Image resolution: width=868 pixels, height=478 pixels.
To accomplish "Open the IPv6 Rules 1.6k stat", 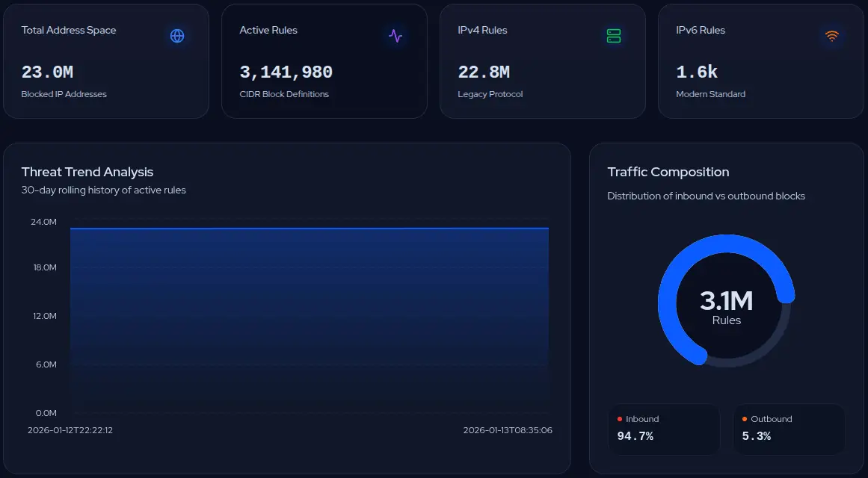I will pyautogui.click(x=696, y=72).
